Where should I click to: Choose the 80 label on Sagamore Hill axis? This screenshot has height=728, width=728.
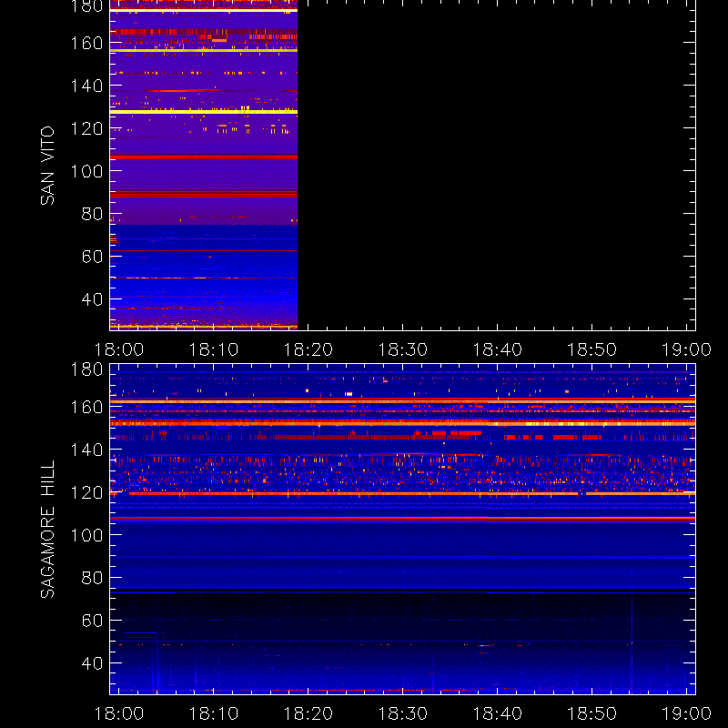point(92,578)
